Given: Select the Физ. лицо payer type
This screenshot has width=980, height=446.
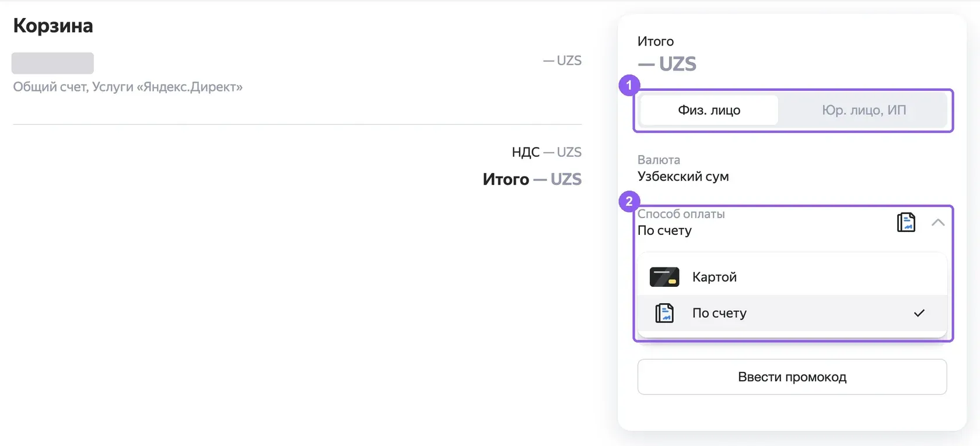Looking at the screenshot, I should coord(709,110).
